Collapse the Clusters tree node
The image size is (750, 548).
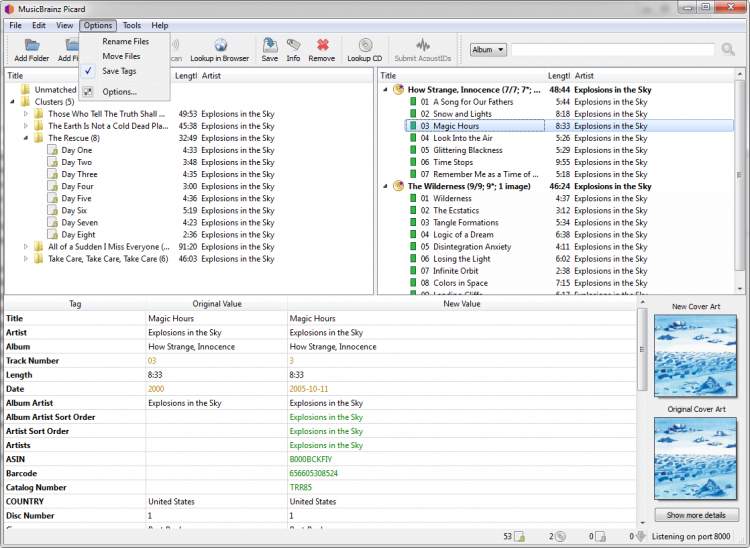pyautogui.click(x=12, y=102)
